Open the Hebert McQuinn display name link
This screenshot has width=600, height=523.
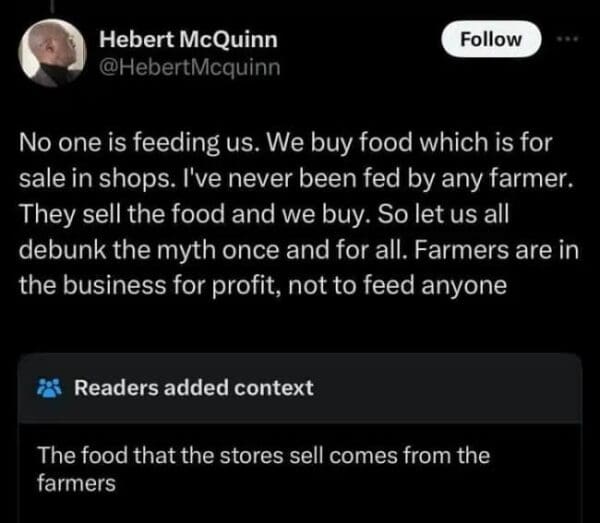coord(189,41)
